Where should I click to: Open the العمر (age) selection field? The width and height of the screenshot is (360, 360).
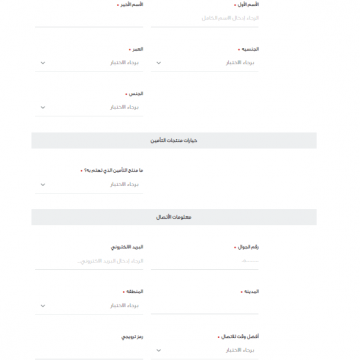(x=89, y=63)
